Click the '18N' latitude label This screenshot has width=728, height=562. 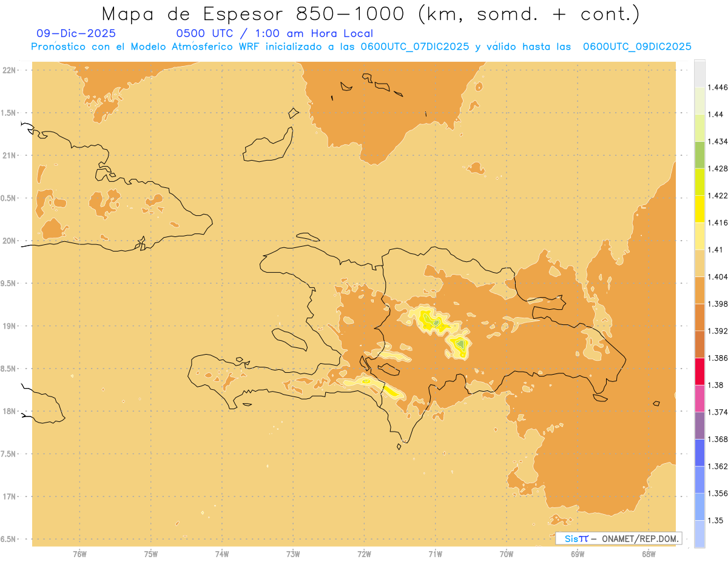click(9, 411)
